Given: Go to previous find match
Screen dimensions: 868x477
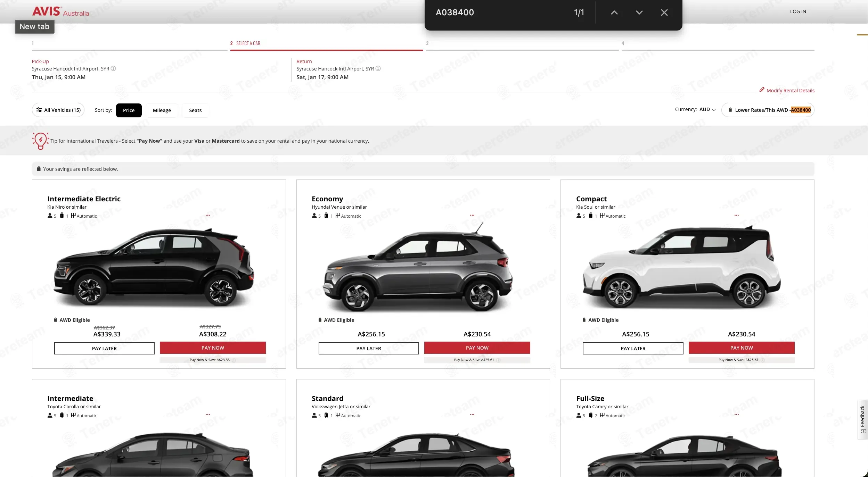Looking at the screenshot, I should pos(614,12).
